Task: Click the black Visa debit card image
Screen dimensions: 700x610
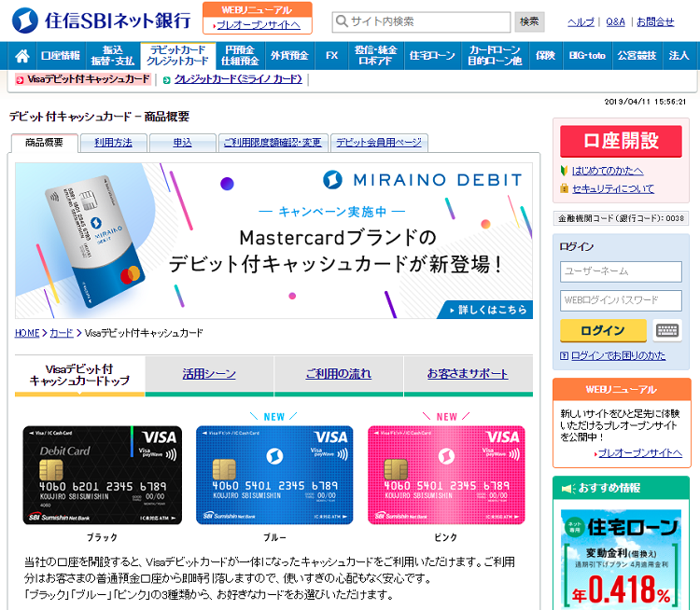Action: coord(103,476)
